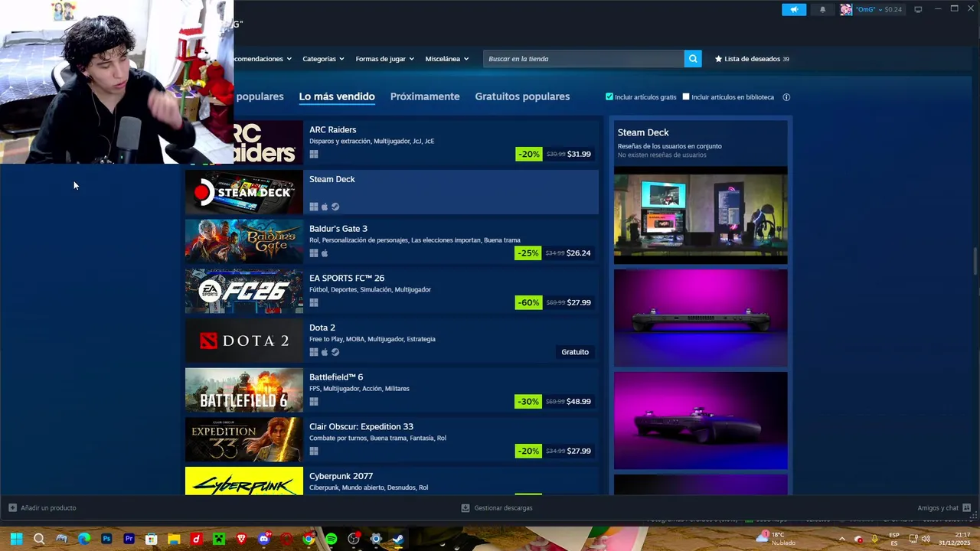Viewport: 980px width, 551px height.
Task: Click in the Buscar en la tienda field
Action: (x=583, y=59)
